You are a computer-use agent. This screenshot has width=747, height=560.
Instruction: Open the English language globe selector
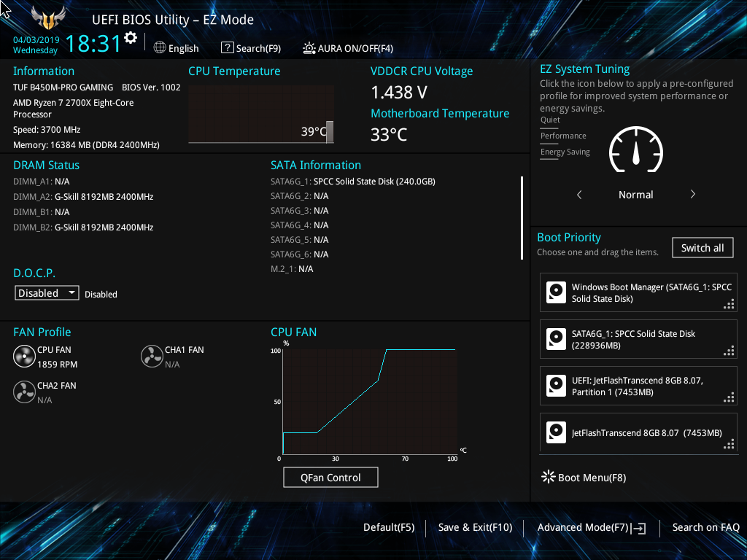(x=158, y=48)
